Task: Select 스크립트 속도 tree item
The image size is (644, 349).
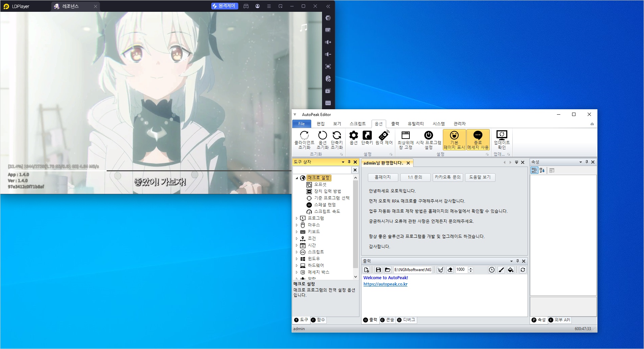Action: pos(327,211)
